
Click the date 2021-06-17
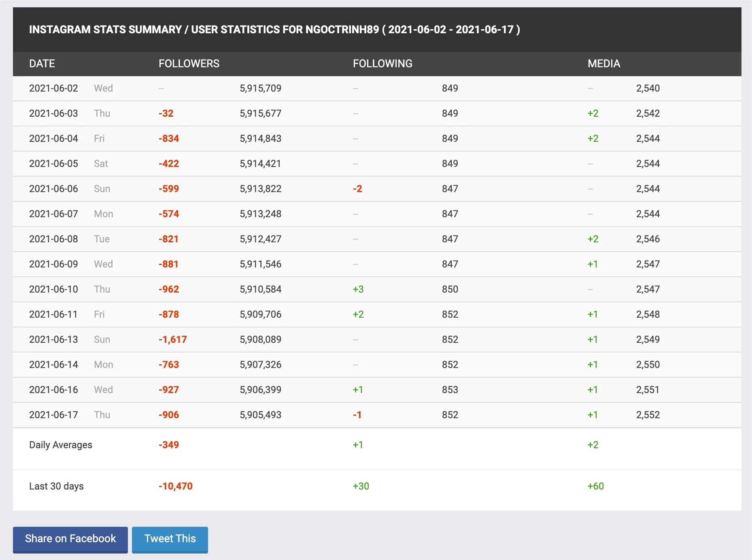(x=53, y=415)
